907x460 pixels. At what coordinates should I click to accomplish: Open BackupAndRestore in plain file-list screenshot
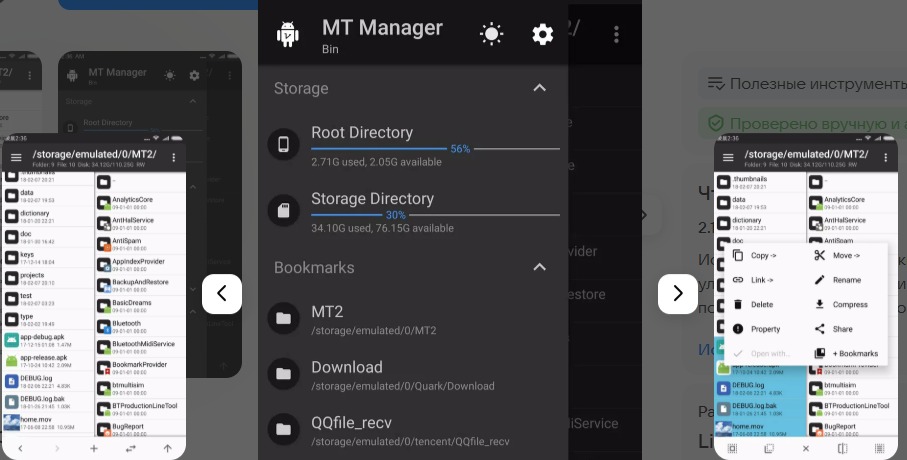141,285
